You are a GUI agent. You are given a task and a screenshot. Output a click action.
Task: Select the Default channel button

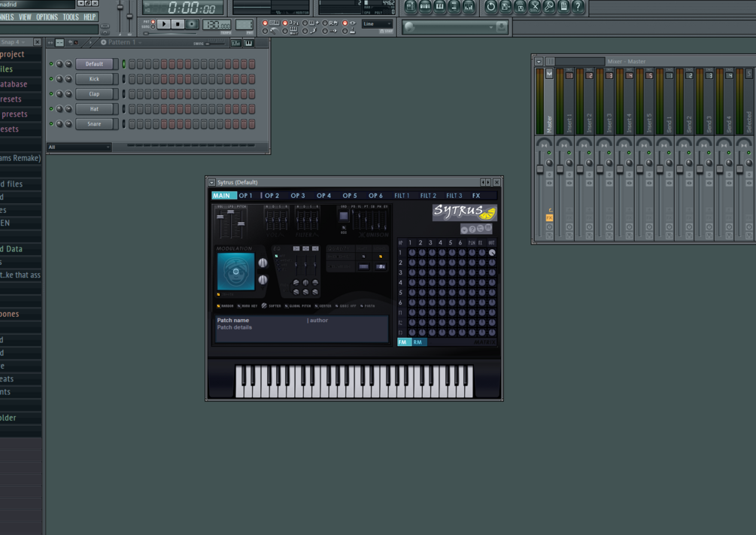(95, 64)
